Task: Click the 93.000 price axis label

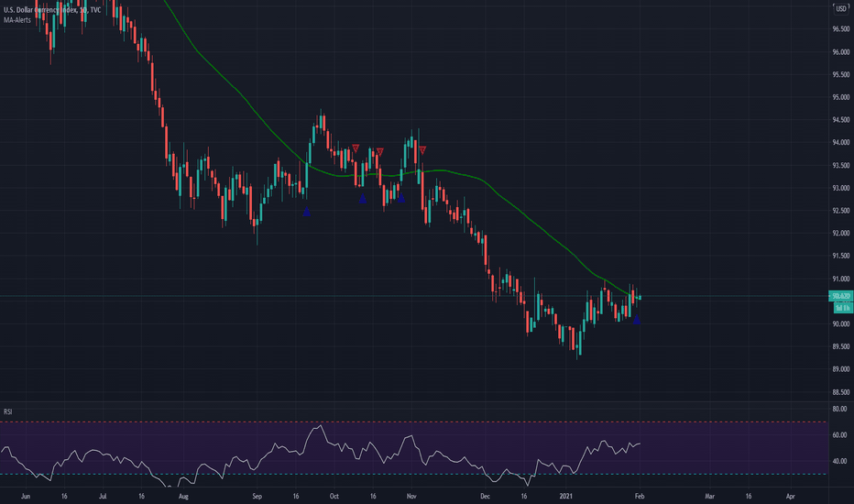Action: point(840,188)
